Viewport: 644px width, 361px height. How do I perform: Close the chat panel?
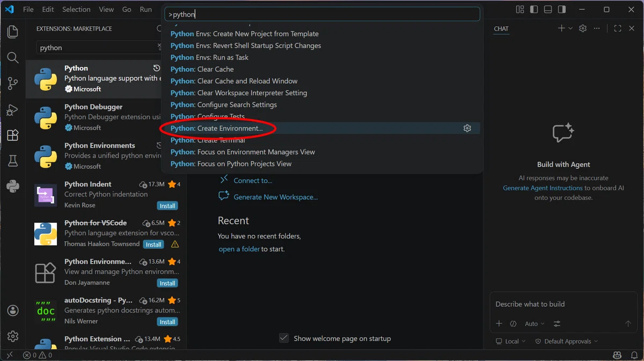pyautogui.click(x=632, y=28)
